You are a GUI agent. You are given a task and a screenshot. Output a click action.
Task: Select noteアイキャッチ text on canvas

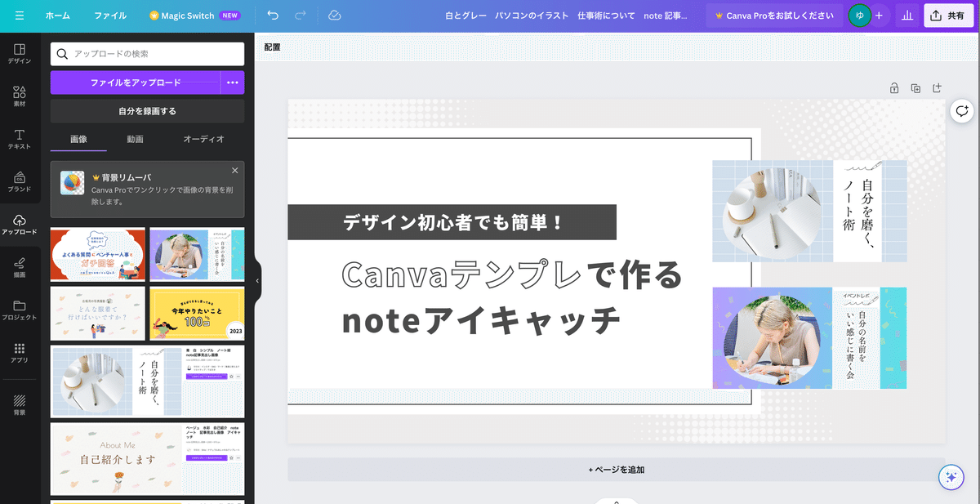(x=482, y=320)
